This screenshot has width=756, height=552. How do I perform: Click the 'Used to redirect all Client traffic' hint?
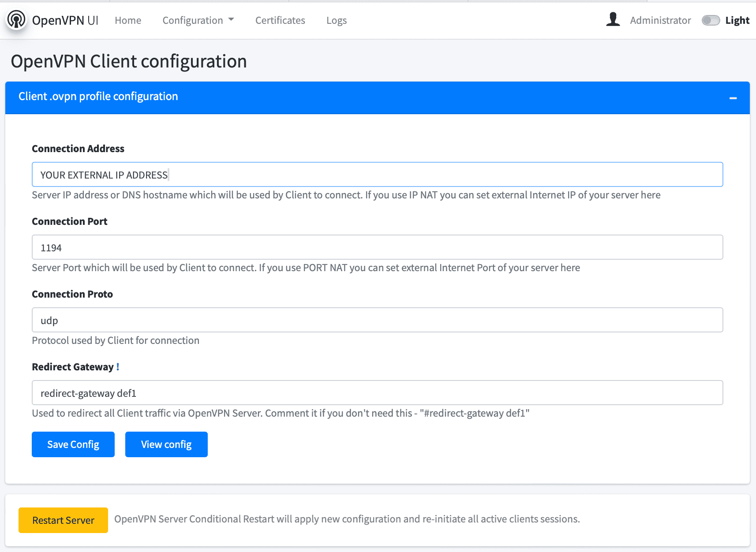(x=281, y=413)
